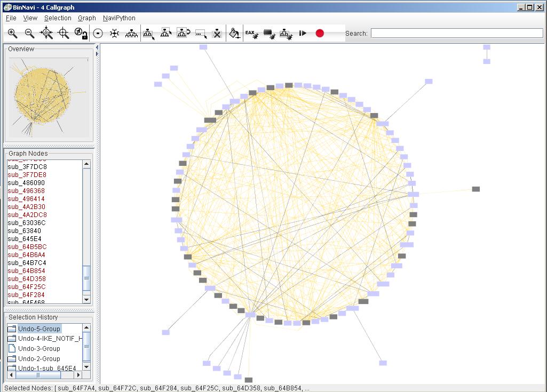The height and width of the screenshot is (392, 547).
Task: Select sub_3F7DC8 in Graph Nodes list
Action: click(27, 167)
